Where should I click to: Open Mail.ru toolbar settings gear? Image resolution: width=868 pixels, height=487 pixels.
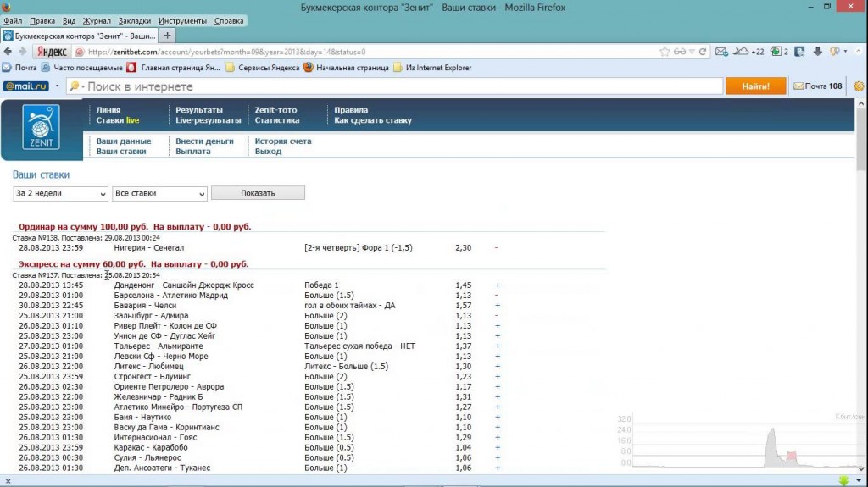tap(860, 86)
